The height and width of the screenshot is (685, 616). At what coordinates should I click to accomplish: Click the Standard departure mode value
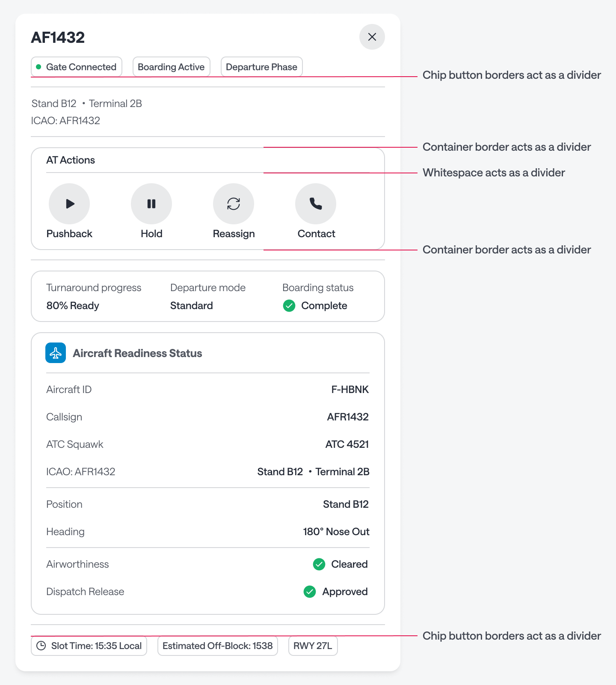191,306
